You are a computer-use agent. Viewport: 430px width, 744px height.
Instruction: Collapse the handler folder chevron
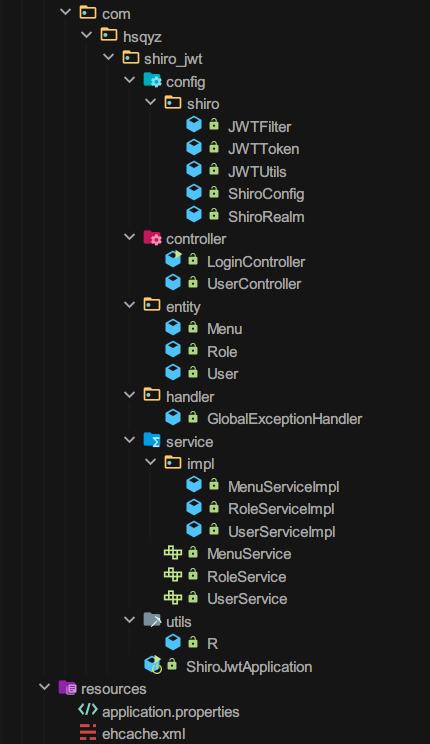129,395
